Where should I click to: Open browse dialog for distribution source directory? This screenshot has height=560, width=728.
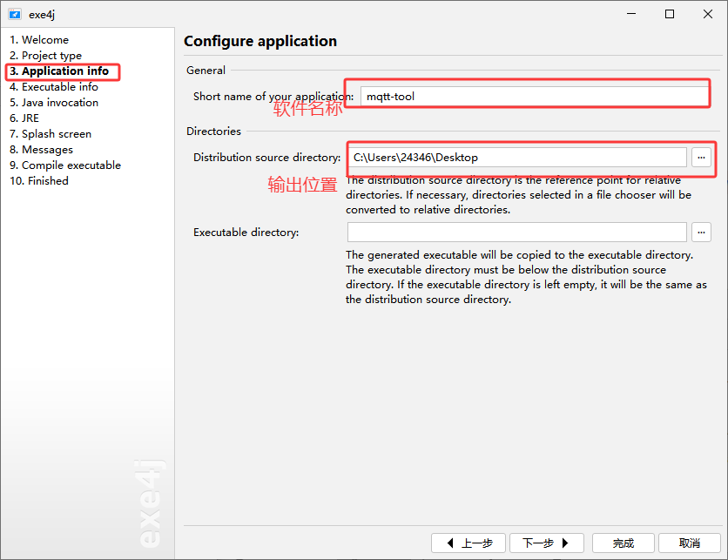[701, 158]
